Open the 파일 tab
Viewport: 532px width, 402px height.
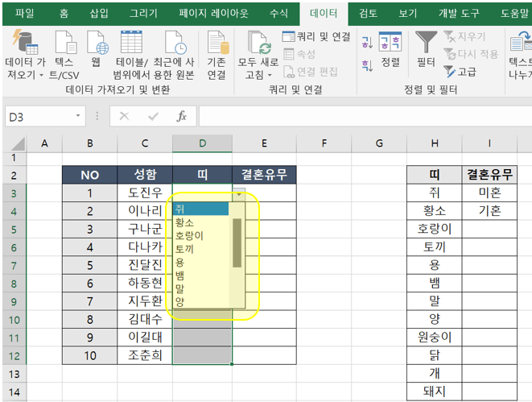coord(24,13)
